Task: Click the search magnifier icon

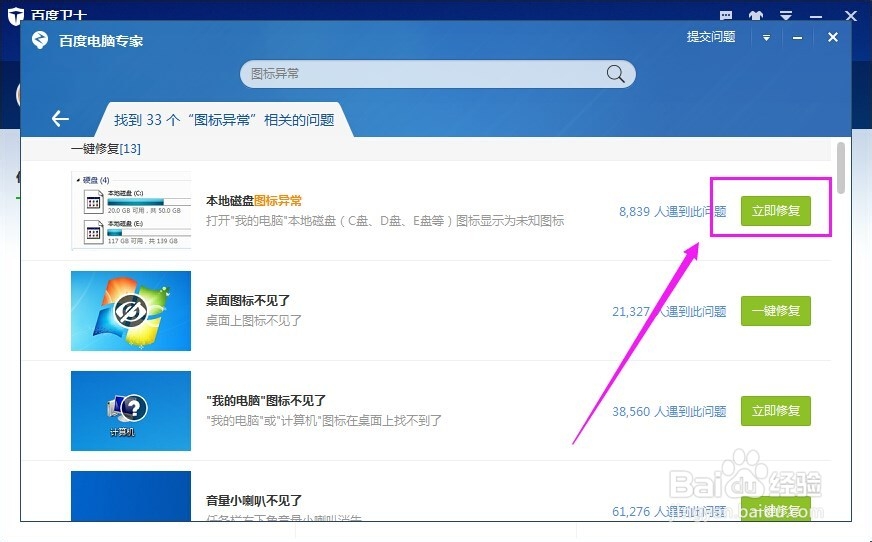Action: [615, 73]
